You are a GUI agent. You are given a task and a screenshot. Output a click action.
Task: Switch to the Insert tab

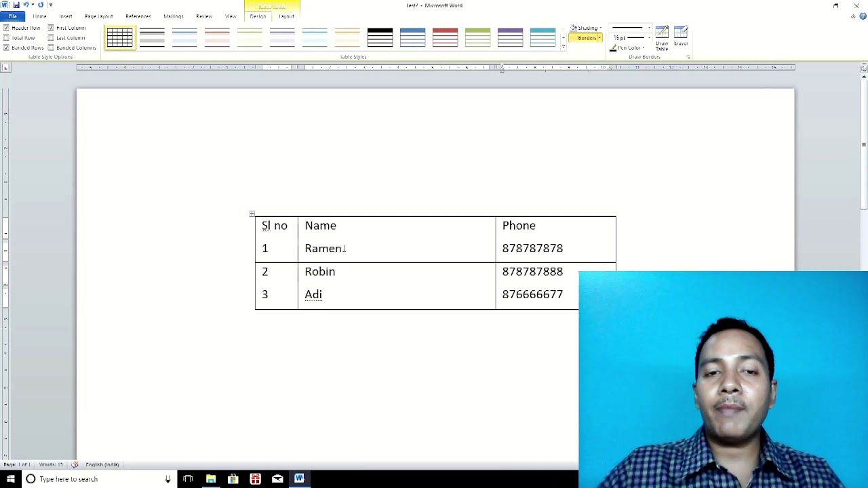point(66,16)
